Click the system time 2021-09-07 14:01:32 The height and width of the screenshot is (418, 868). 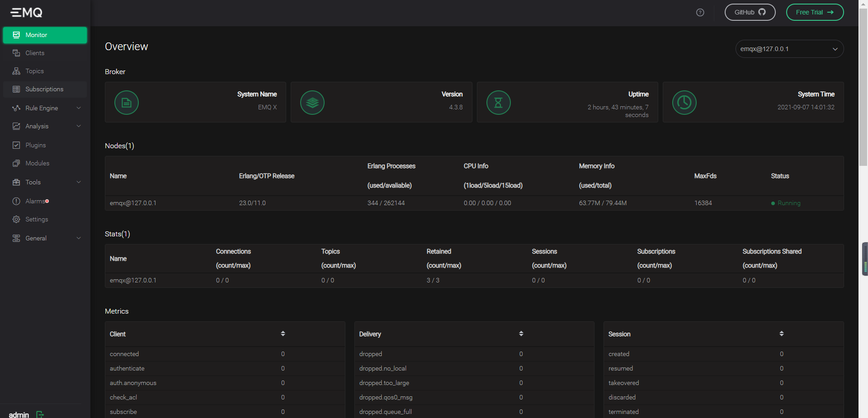pos(806,107)
